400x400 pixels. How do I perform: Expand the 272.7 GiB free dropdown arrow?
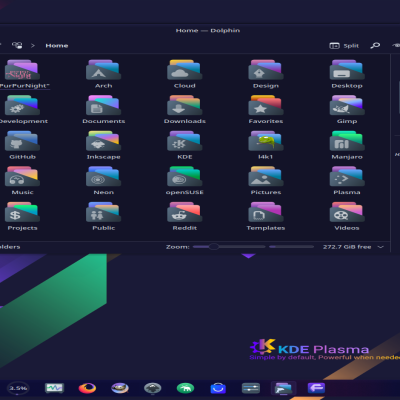click(x=380, y=247)
